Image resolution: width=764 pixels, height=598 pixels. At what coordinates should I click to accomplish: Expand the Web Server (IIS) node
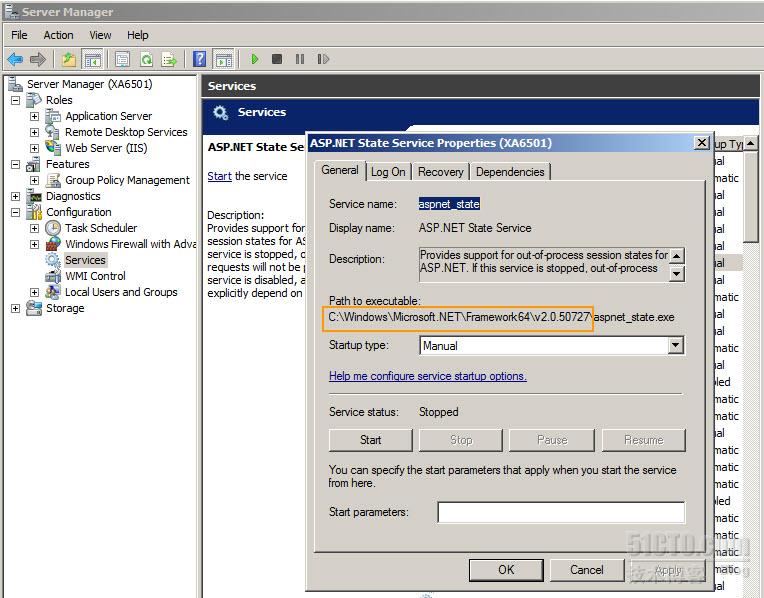click(x=35, y=148)
